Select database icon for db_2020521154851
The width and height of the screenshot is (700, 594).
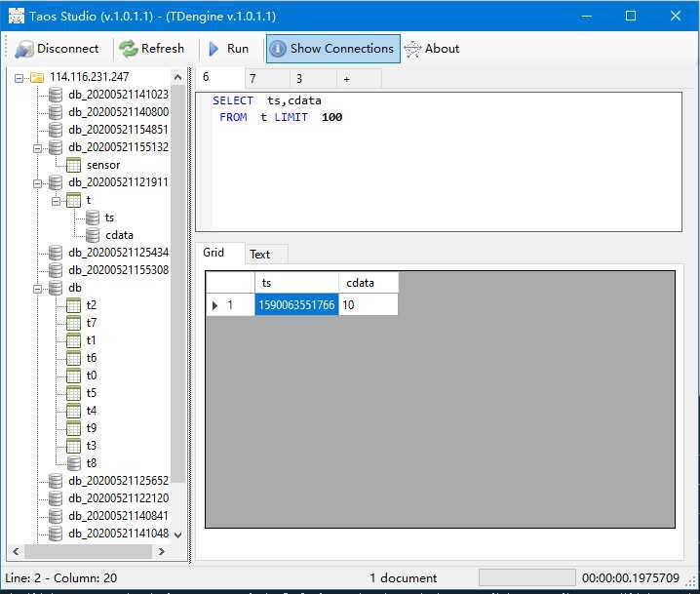click(x=56, y=130)
